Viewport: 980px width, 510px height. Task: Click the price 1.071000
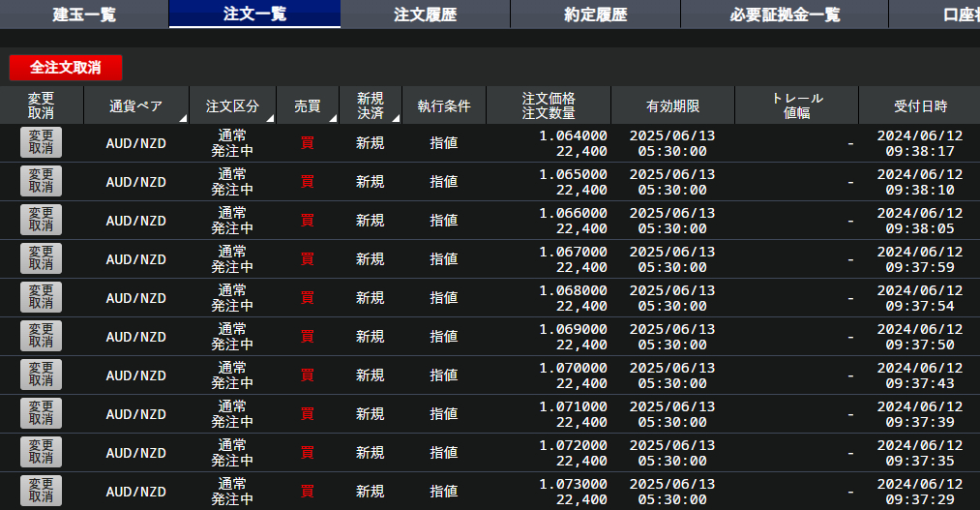pos(573,406)
